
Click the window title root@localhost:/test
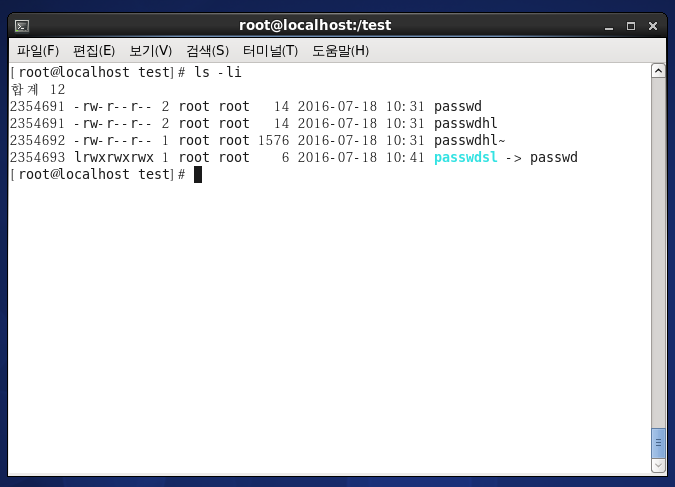pyautogui.click(x=315, y=25)
